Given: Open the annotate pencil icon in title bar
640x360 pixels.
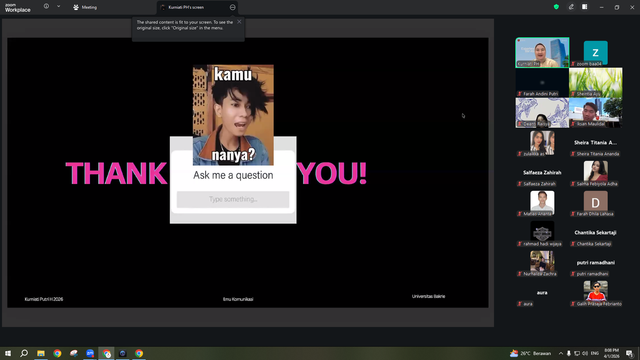Looking at the screenshot, I should (x=571, y=7).
